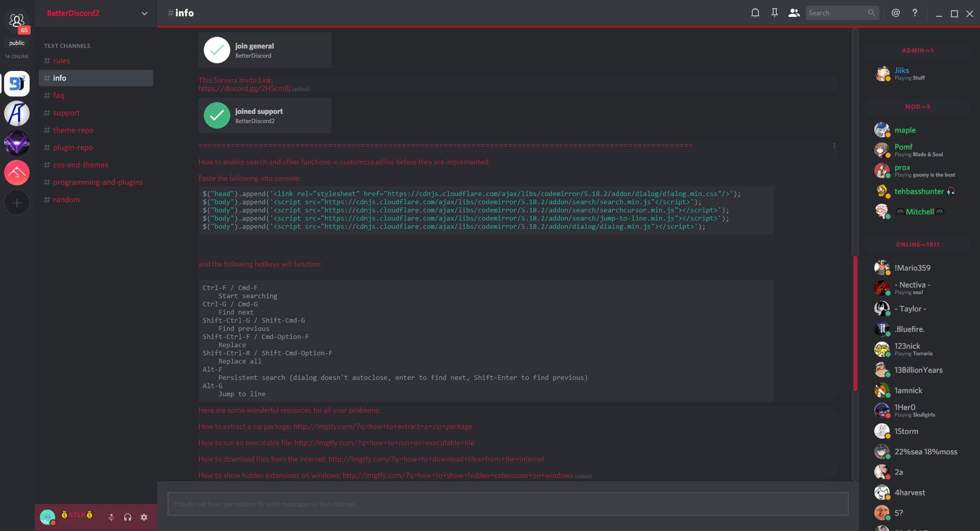Expand BetterDiscord2 server dropdown menu

(144, 14)
